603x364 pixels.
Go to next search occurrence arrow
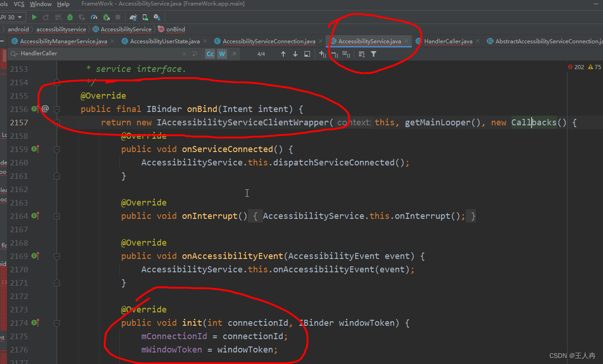click(295, 54)
